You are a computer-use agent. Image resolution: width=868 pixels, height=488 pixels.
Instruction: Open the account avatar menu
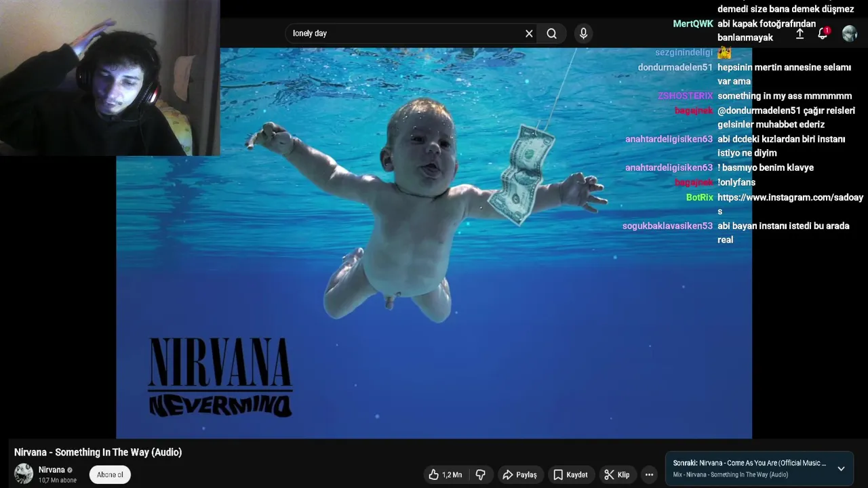tap(850, 33)
